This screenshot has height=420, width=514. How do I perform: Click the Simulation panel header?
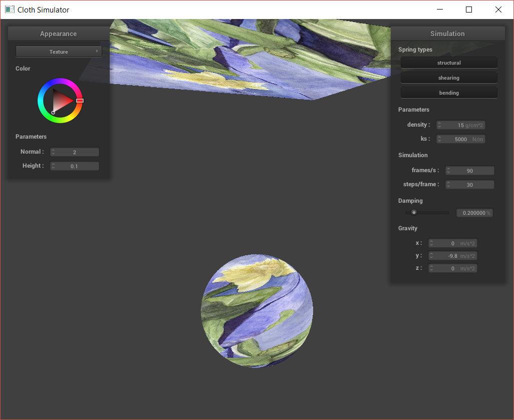point(447,34)
